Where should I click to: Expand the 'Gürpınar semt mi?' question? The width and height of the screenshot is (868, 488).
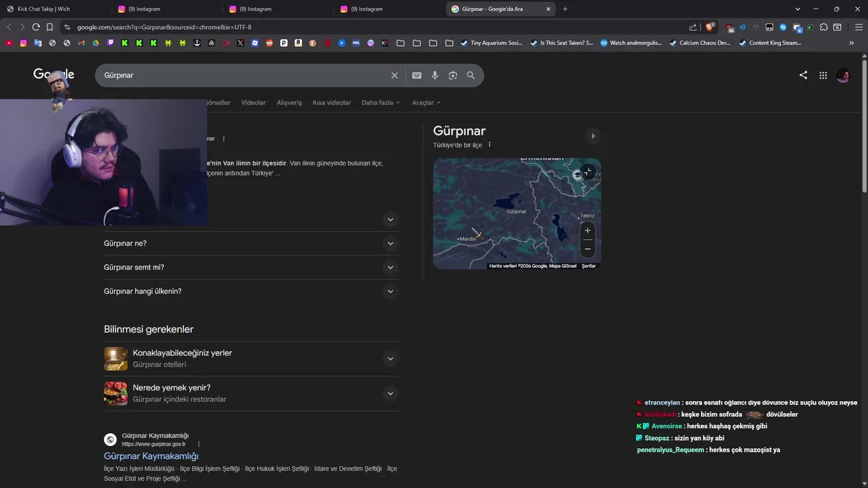390,267
